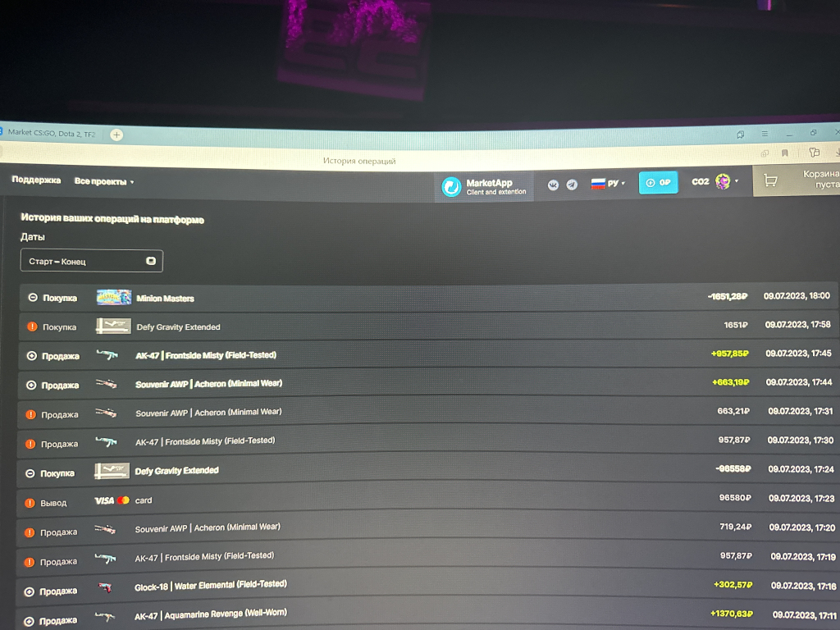The image size is (840, 630).
Task: Open the Поддержка support link
Action: point(36,180)
